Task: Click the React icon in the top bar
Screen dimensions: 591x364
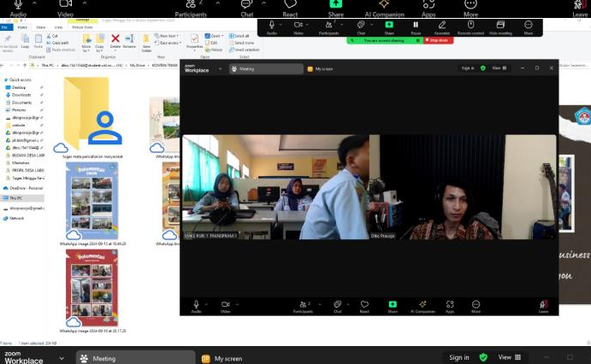Action: point(290,8)
